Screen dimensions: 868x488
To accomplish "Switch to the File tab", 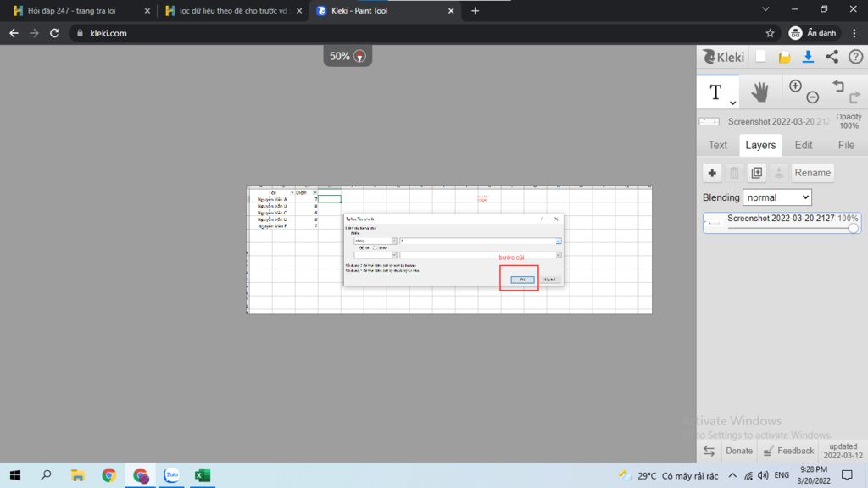I will [x=846, y=145].
